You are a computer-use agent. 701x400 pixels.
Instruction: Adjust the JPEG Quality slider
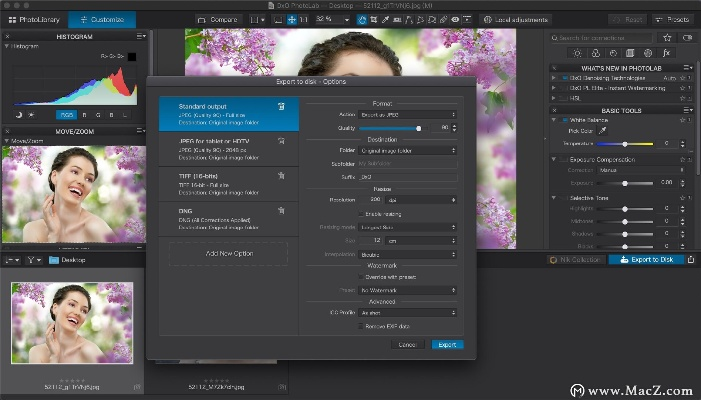click(418, 128)
